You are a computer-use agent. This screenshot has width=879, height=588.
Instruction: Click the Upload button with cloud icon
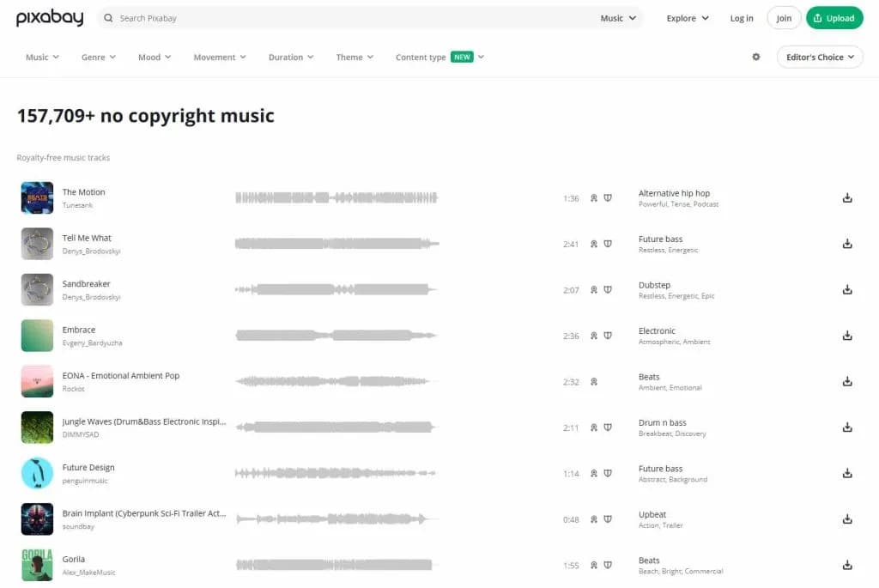[834, 17]
